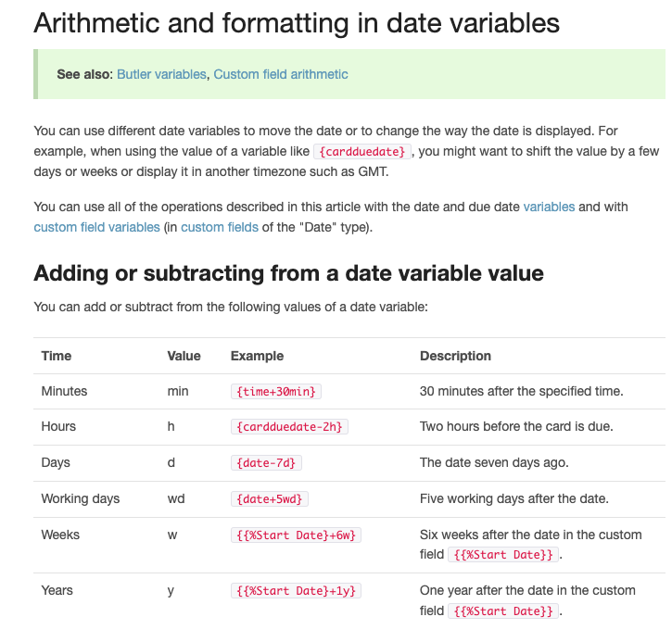Open the 'custom fields' link
The height and width of the screenshot is (642, 672).
220,227
